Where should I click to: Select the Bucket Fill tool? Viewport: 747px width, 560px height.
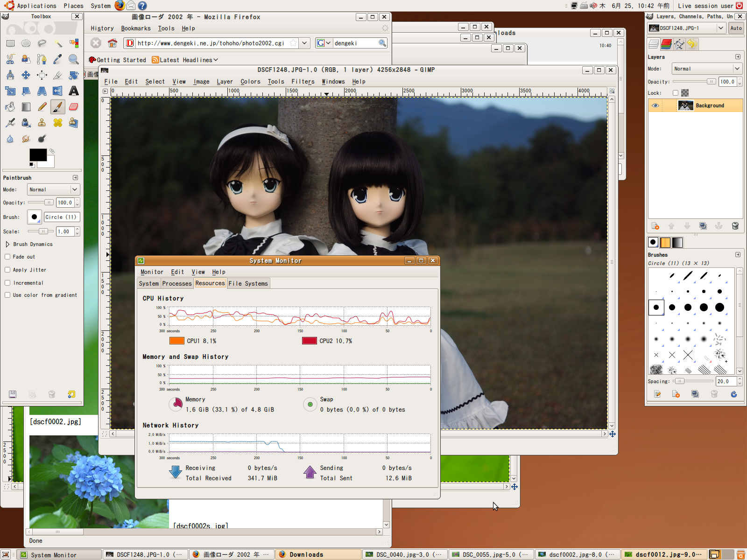tap(10, 107)
